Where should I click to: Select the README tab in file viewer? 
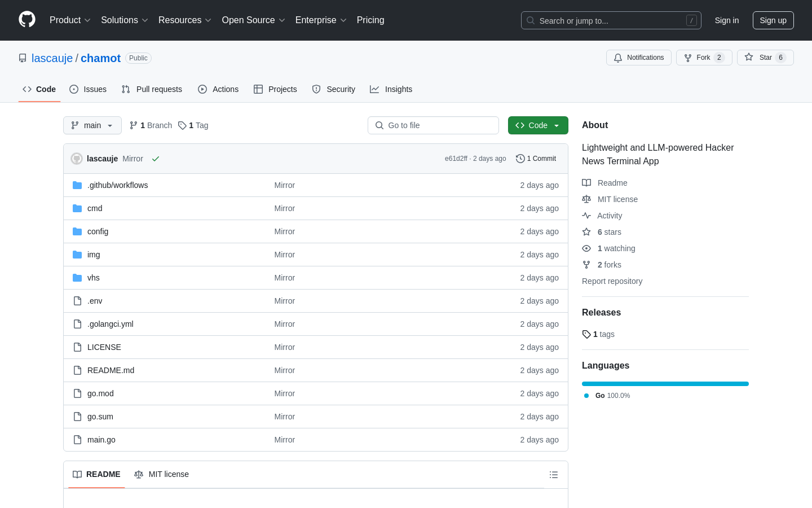point(96,475)
